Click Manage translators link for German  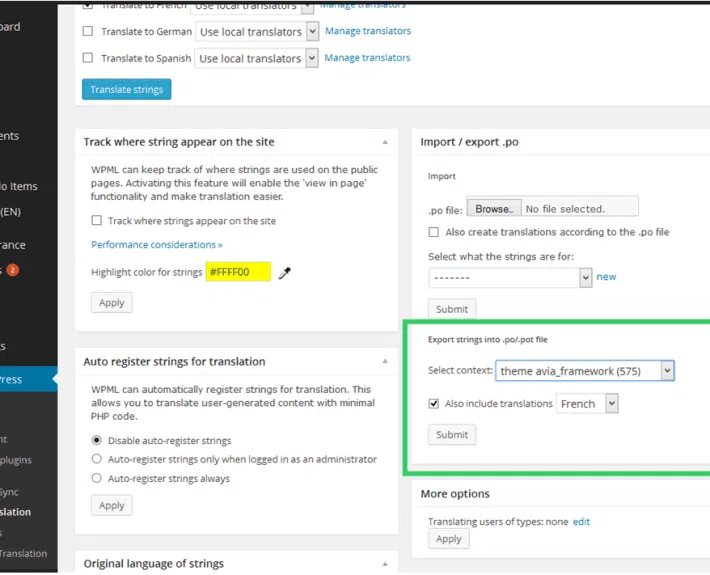pos(368,31)
